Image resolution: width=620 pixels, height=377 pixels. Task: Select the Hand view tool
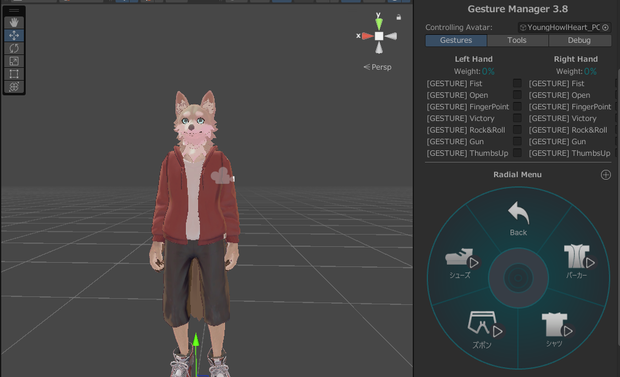14,23
